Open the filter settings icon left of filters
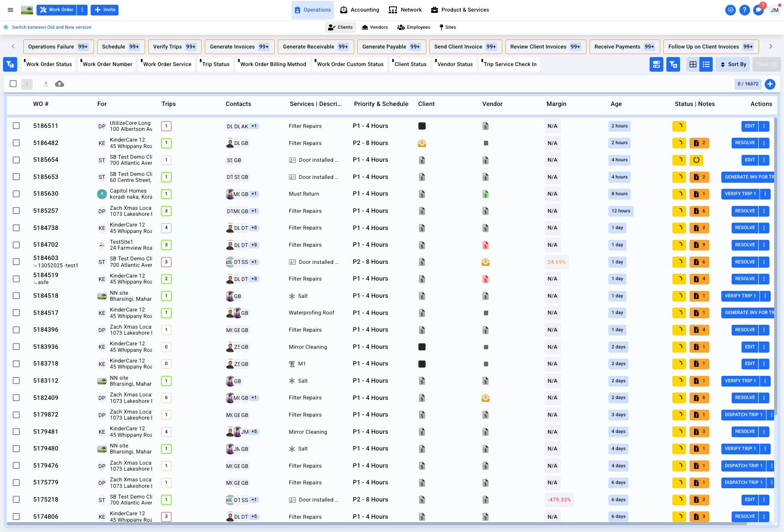This screenshot has height=532, width=784. pyautogui.click(x=10, y=64)
